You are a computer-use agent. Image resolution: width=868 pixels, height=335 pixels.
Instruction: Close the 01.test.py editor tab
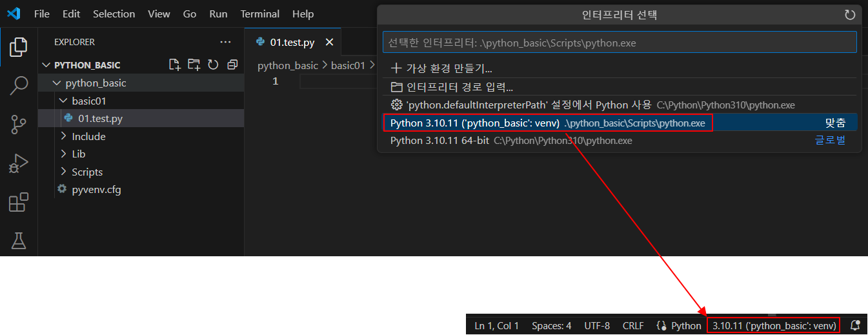point(329,43)
